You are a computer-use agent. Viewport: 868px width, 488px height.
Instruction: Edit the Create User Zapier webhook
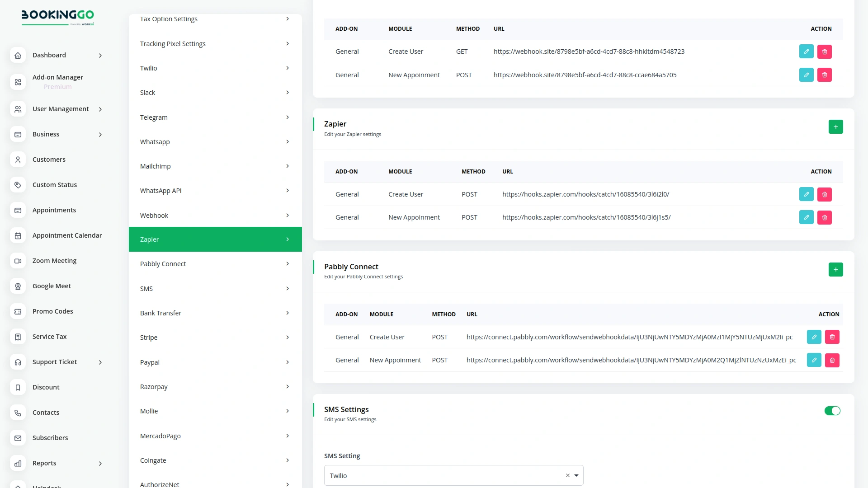[x=806, y=194]
